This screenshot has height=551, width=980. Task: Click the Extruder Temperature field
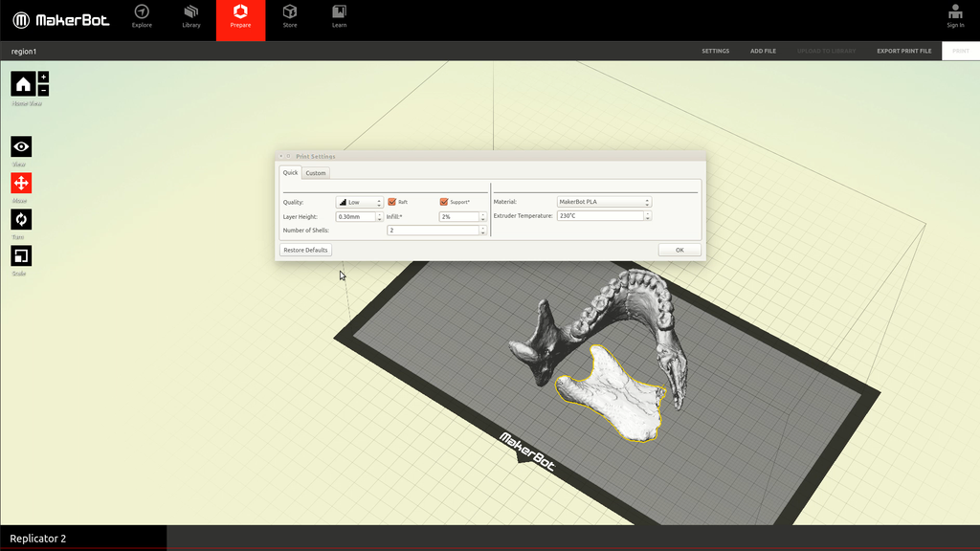(601, 215)
